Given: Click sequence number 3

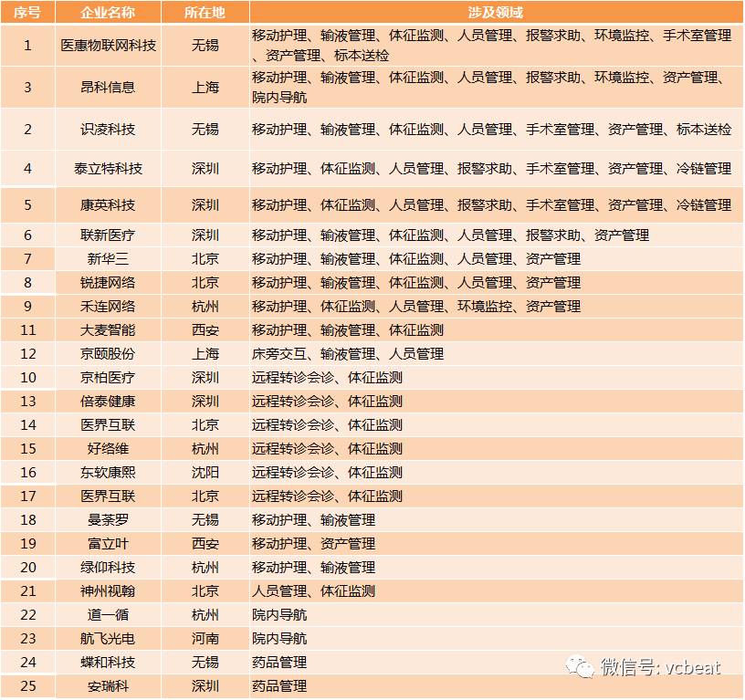Looking at the screenshot, I should click(27, 87).
